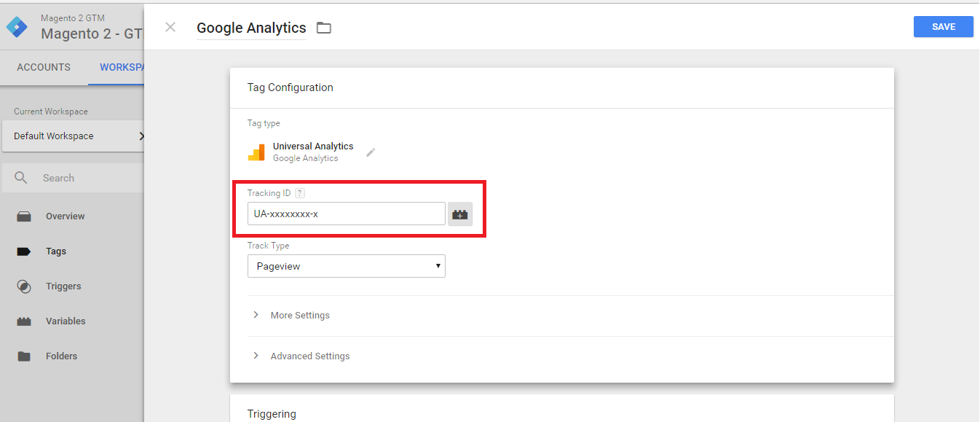The width and height of the screenshot is (980, 422).
Task: Switch to the Accounts tab
Action: tap(44, 67)
